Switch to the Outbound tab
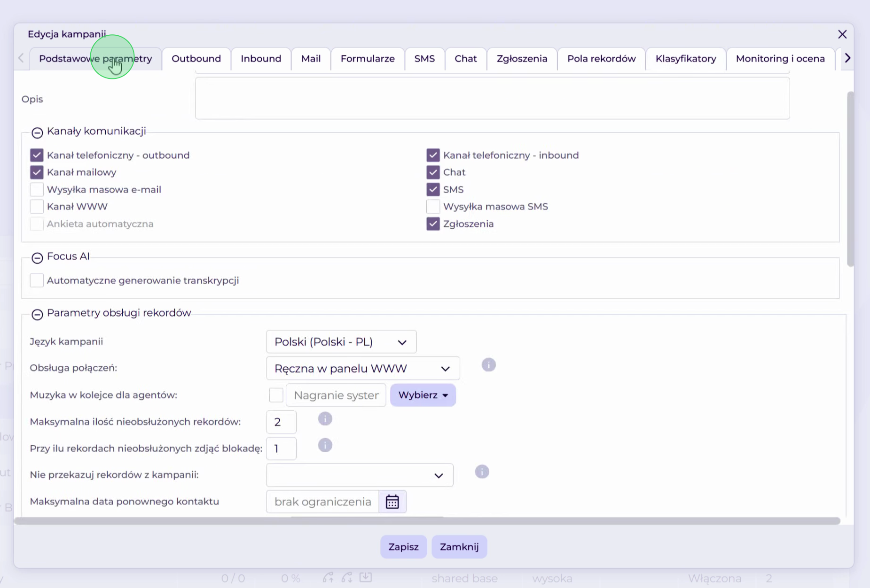The height and width of the screenshot is (588, 870). [x=196, y=59]
